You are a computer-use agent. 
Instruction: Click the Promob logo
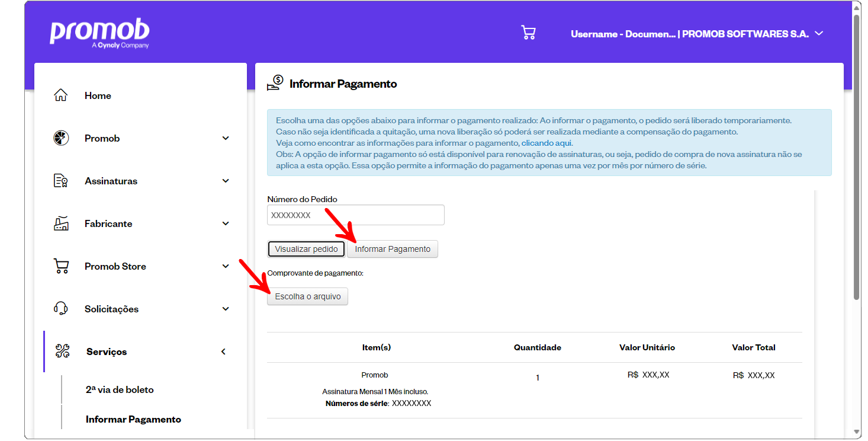point(99,33)
